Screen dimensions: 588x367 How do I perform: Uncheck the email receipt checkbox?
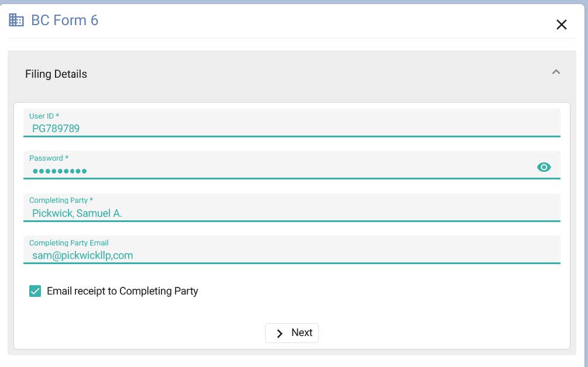(35, 291)
